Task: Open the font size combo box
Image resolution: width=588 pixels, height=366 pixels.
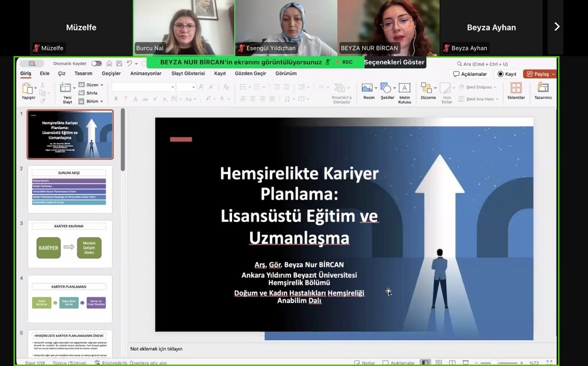Action: [186, 87]
